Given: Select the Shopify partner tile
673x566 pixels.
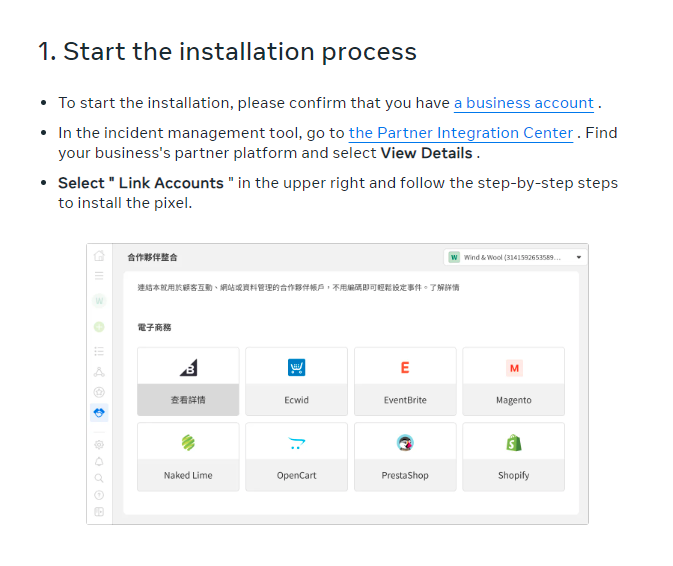Looking at the screenshot, I should point(513,457).
